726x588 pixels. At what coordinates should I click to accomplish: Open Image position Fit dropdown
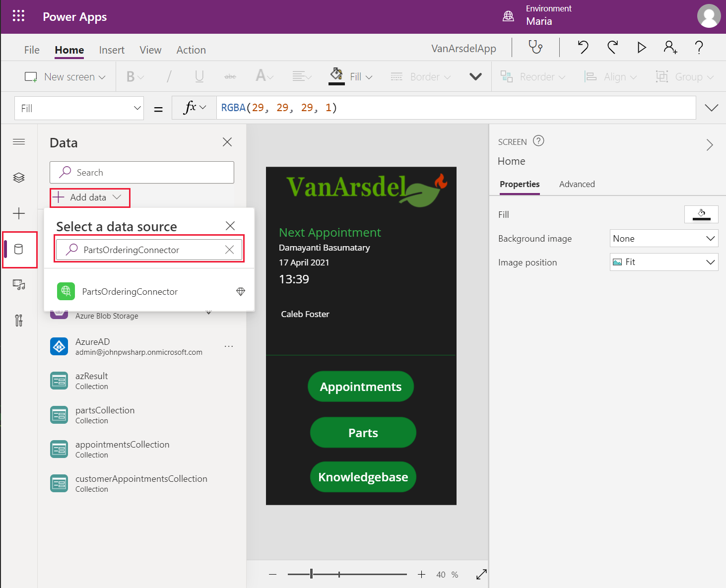(x=664, y=262)
